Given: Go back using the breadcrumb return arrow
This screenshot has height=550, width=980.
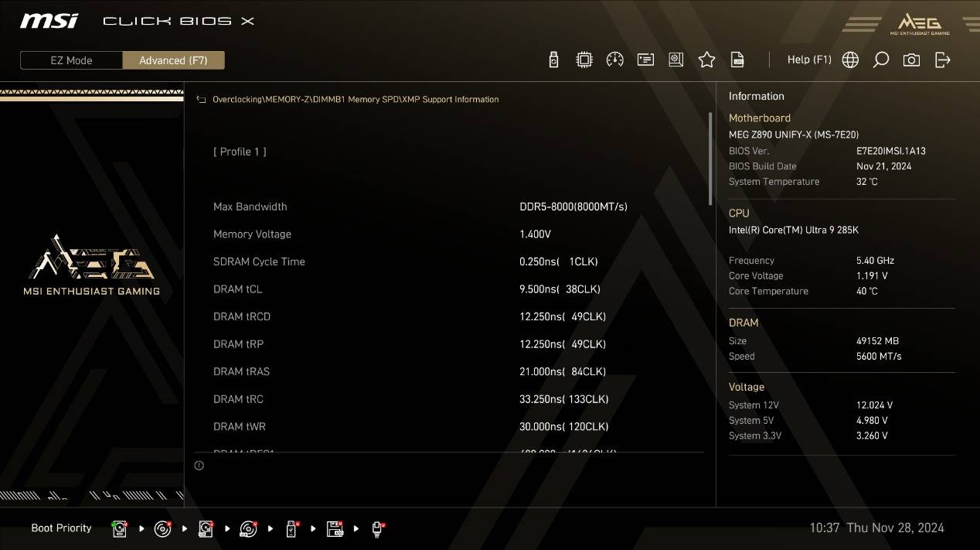Looking at the screenshot, I should click(201, 100).
